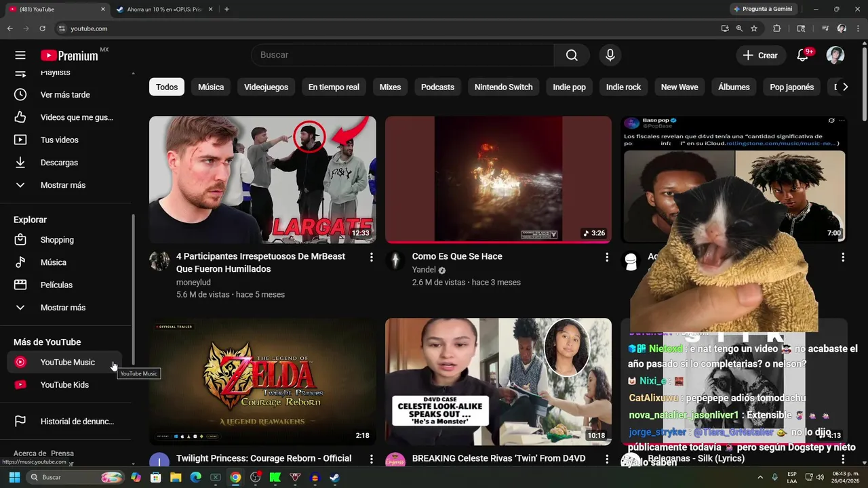
Task: Open options for Celeste Rivas video
Action: 607,459
